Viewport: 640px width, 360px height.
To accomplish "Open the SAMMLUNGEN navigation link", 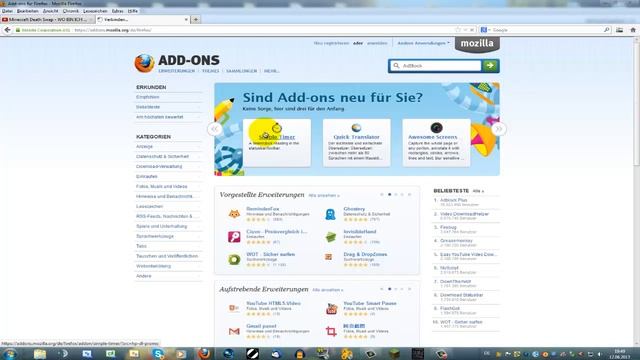I will [242, 71].
